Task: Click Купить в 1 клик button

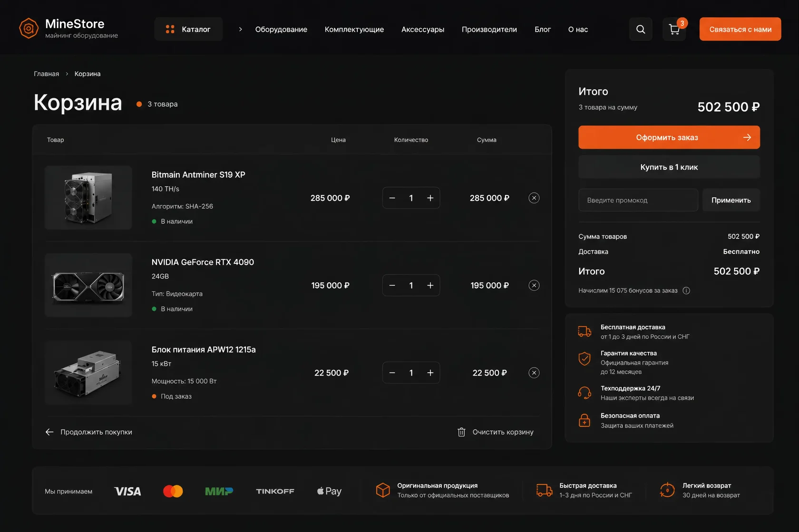Action: (x=669, y=167)
